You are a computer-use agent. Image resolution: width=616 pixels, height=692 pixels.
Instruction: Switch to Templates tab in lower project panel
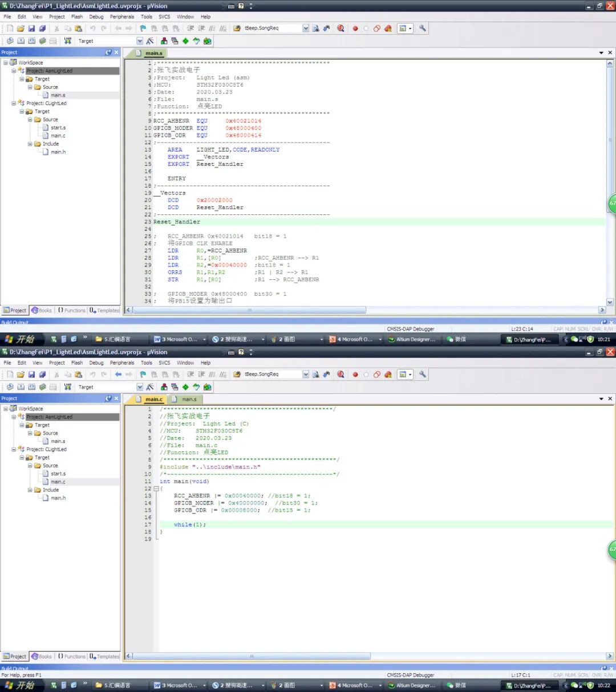[104, 657]
